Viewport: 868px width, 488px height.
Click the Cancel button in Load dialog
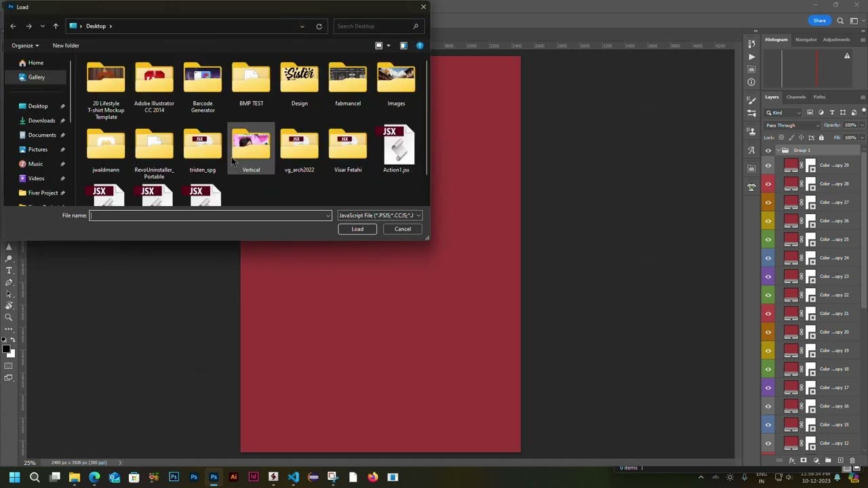point(403,229)
